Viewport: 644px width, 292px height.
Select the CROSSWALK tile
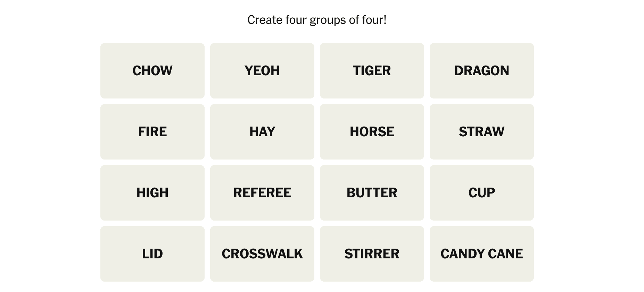click(262, 254)
